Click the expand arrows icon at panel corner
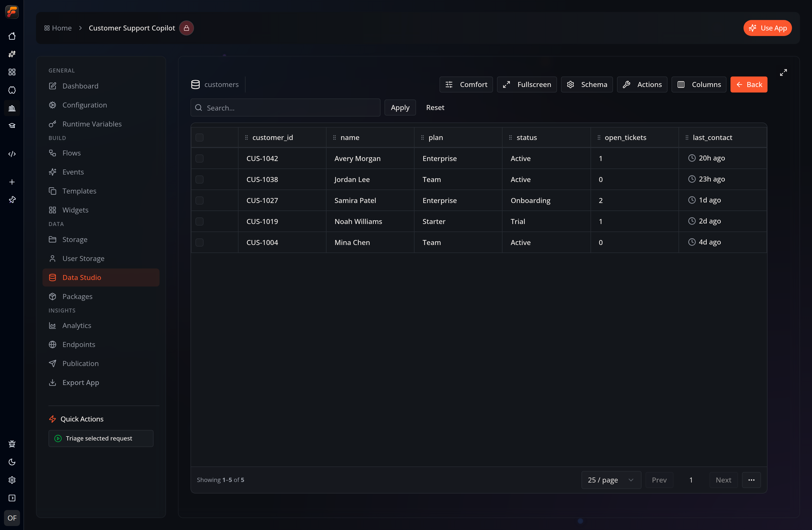The width and height of the screenshot is (812, 530). (783, 73)
